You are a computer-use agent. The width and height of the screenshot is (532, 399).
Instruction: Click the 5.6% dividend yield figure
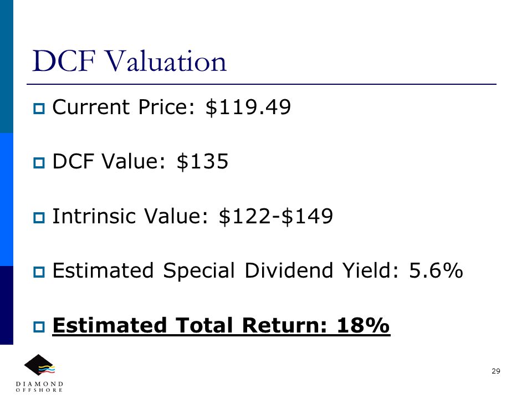[x=436, y=270]
